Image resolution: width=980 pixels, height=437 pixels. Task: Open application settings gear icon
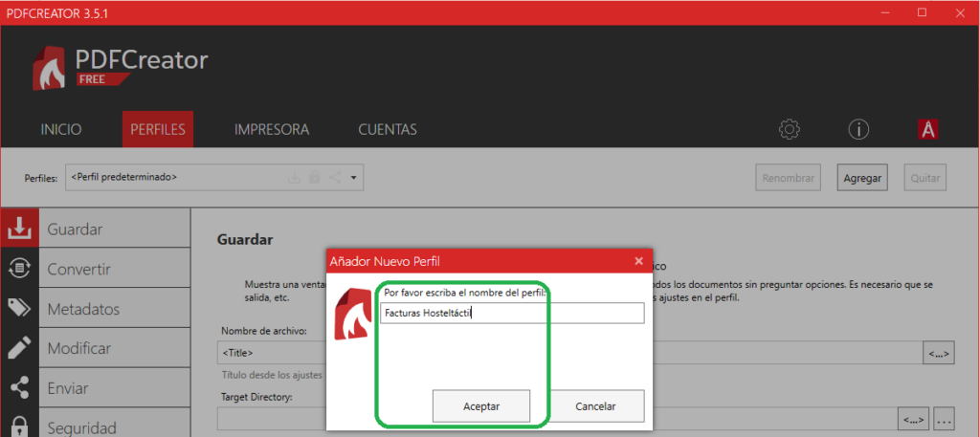coord(789,129)
